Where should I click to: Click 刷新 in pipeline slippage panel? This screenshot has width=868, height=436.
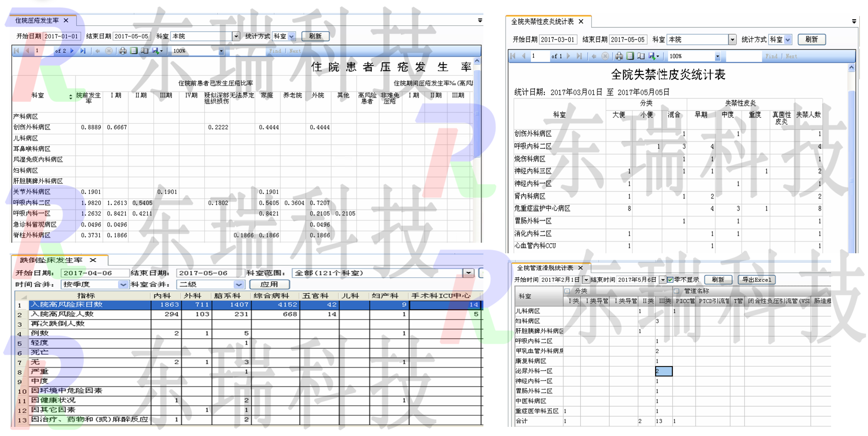[x=718, y=280]
